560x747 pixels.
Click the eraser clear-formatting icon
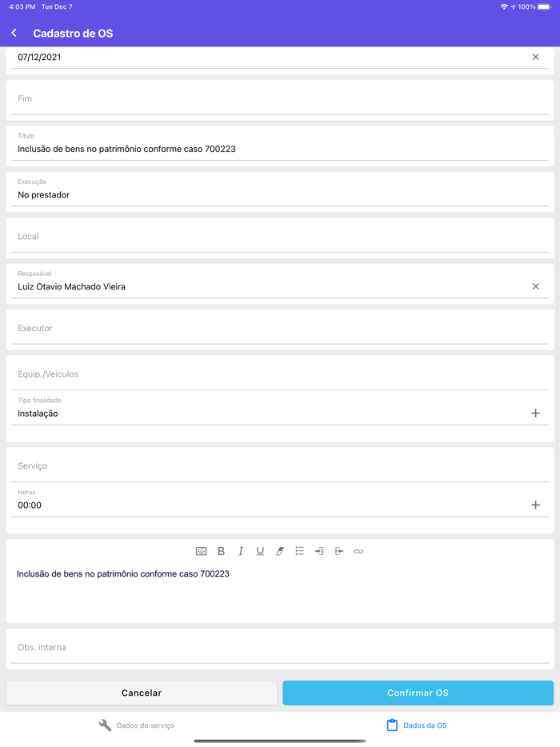pyautogui.click(x=280, y=551)
